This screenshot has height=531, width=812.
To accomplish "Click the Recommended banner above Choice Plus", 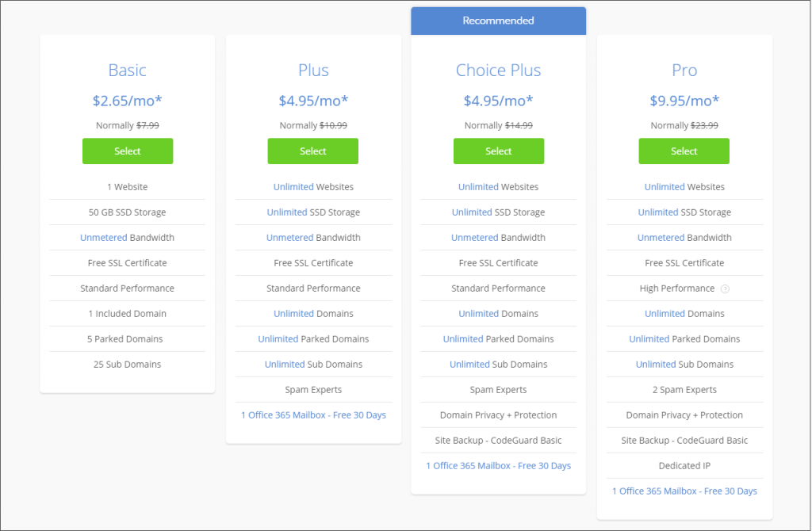I will click(x=498, y=20).
